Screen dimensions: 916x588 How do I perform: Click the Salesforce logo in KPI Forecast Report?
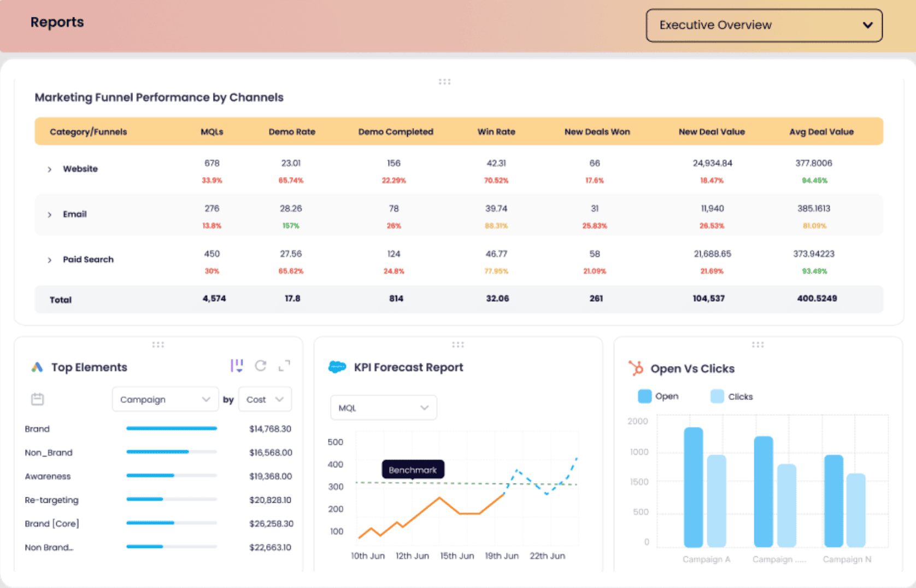click(337, 367)
